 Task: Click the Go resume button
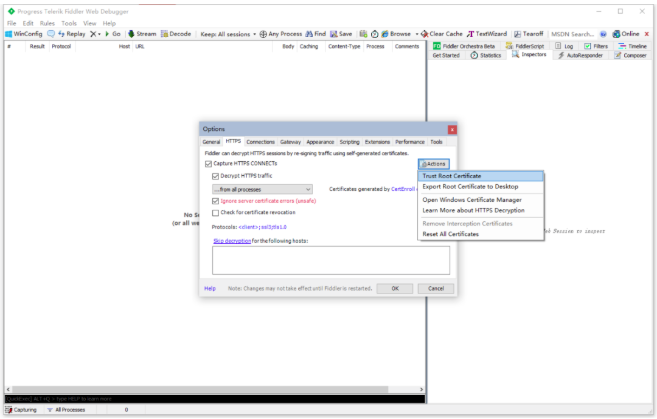(113, 34)
